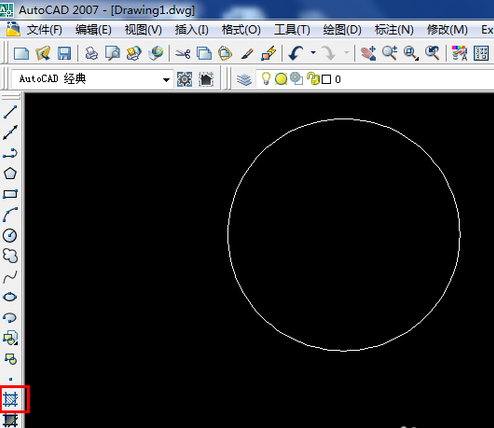Image resolution: width=494 pixels, height=428 pixels.
Task: Toggle layer freeze sun icon
Action: pos(281,79)
